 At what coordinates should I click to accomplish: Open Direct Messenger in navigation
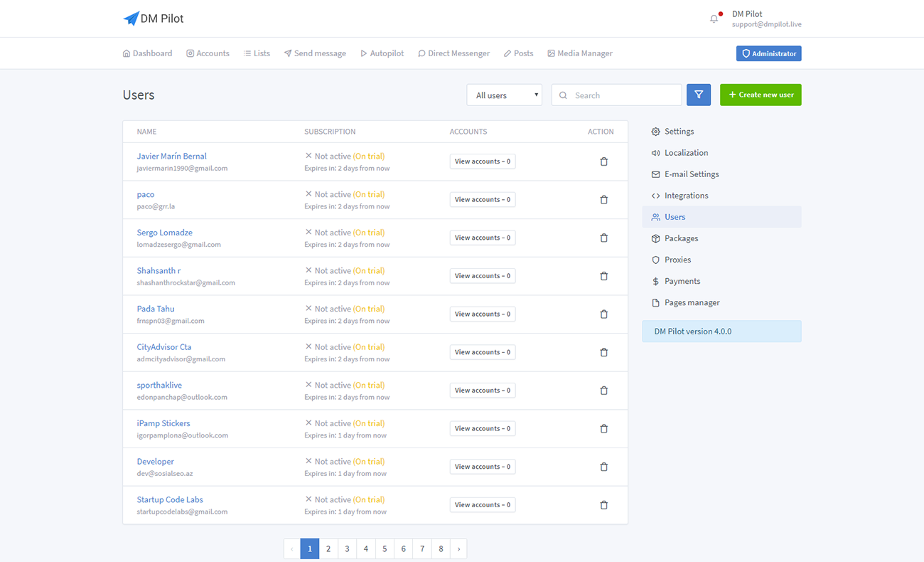point(453,53)
